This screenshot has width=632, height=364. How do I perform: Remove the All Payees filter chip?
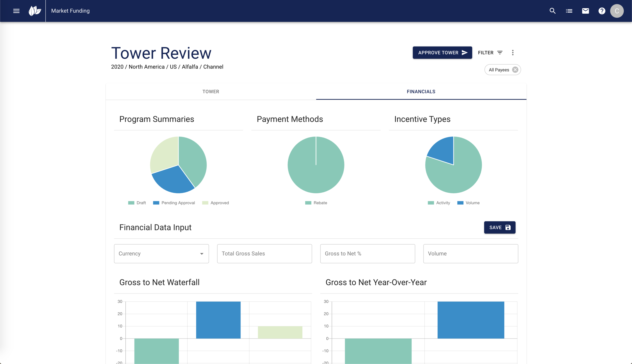(x=515, y=70)
